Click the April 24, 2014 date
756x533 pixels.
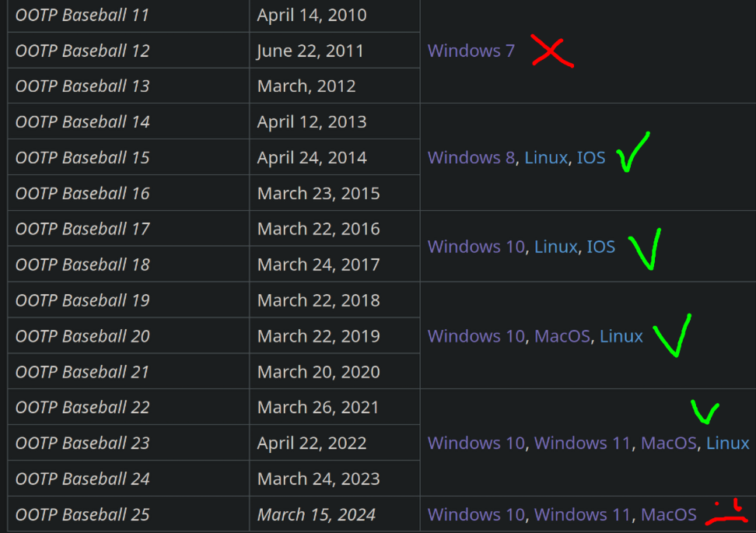pyautogui.click(x=312, y=157)
